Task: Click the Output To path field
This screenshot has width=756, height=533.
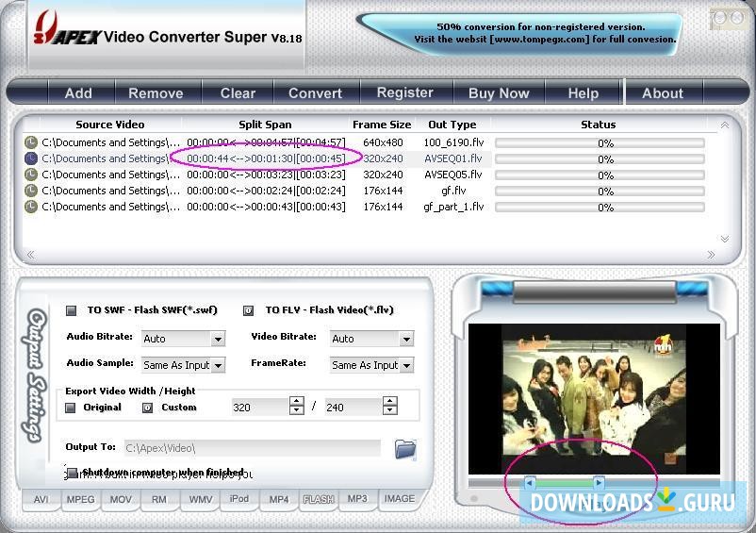Action: pos(253,448)
